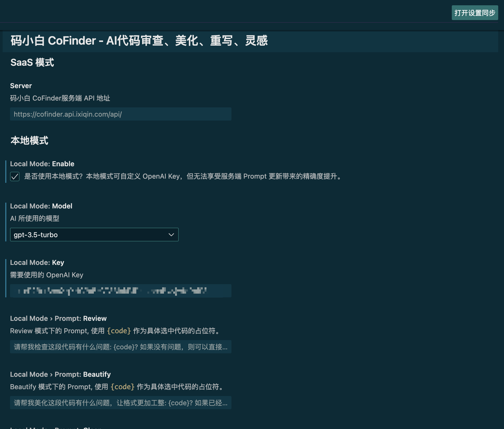Click the Local Mode: Enable setting title
Image resolution: width=504 pixels, height=429 pixels.
42,164
